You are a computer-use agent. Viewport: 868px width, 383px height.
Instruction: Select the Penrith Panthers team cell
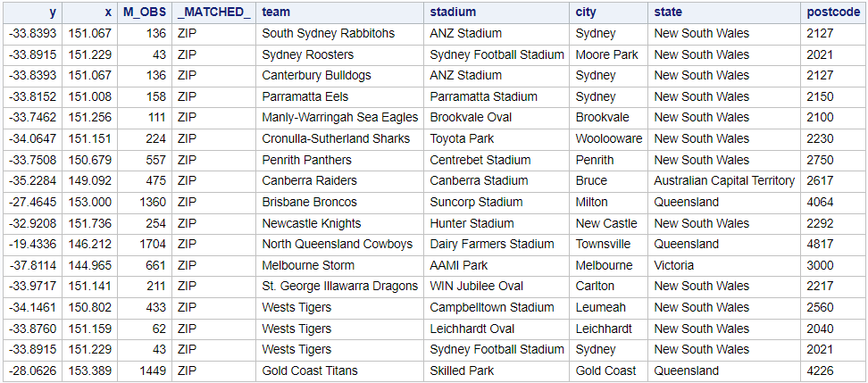pos(306,160)
